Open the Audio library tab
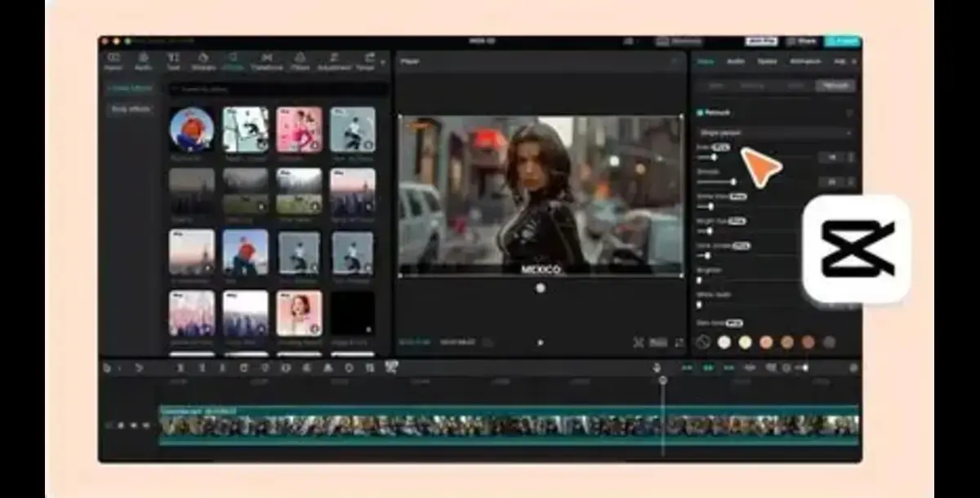 143,62
